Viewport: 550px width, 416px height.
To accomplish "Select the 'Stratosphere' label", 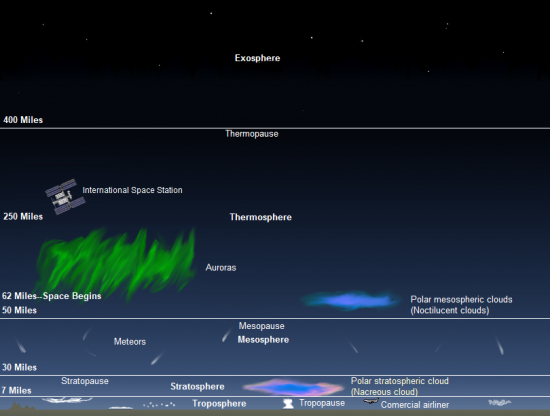I will click(197, 387).
